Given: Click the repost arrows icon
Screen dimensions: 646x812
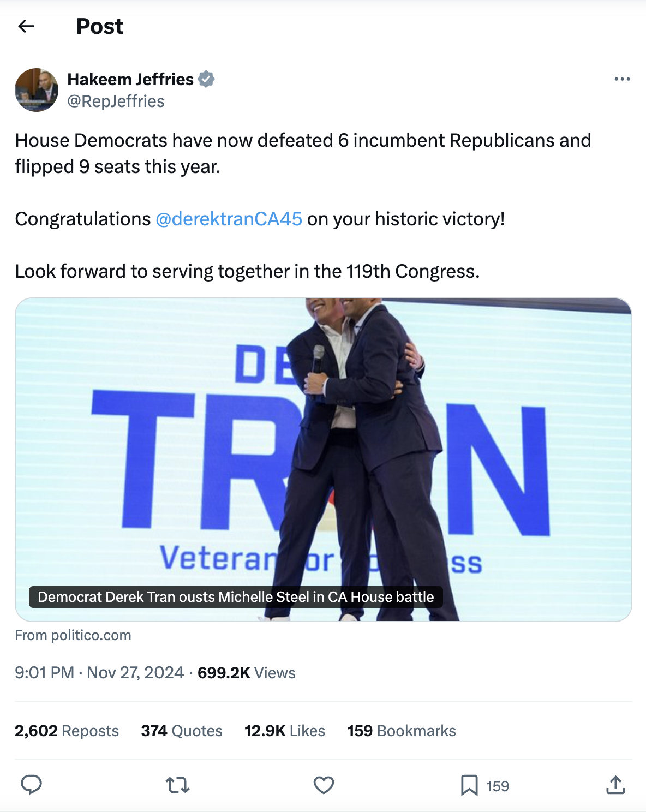Looking at the screenshot, I should click(x=177, y=785).
